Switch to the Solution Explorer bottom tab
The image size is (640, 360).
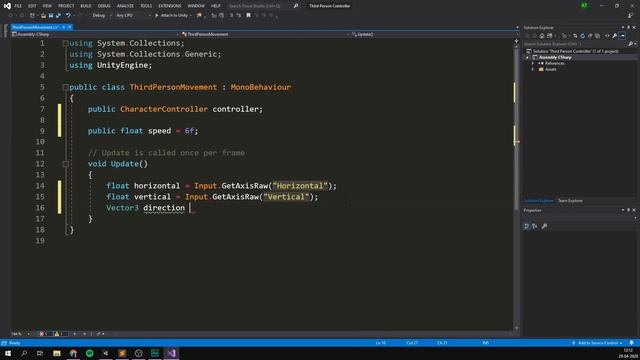[539, 200]
